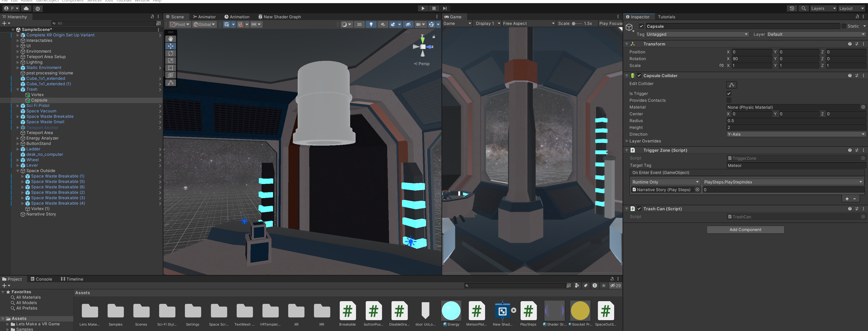Collapse the Space Outside tree item

coord(18,171)
